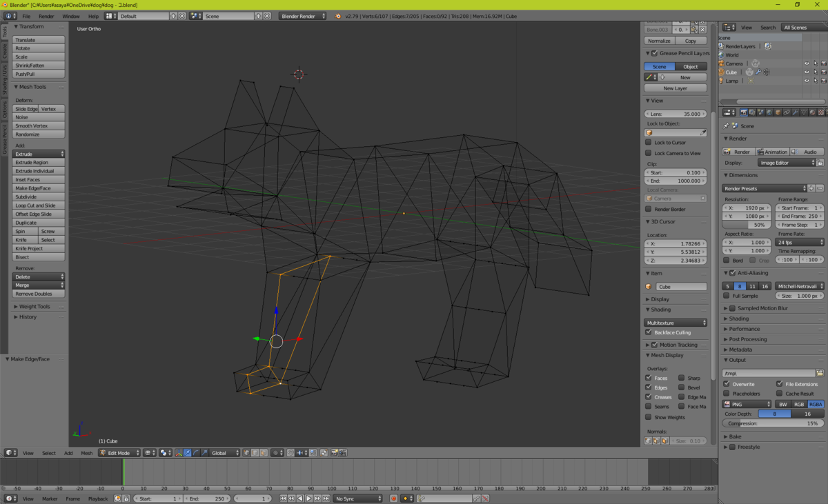
Task: Open the PNG file format dropdown
Action: pos(747,404)
